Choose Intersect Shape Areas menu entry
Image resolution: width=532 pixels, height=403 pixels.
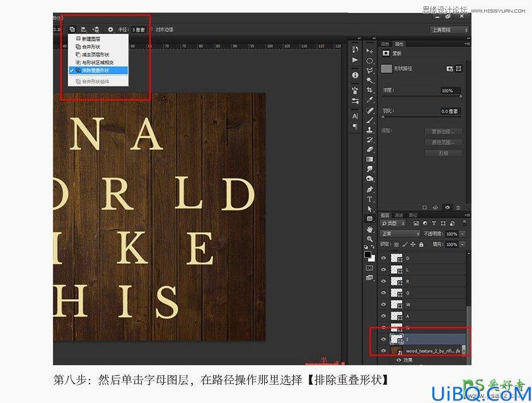(98, 62)
